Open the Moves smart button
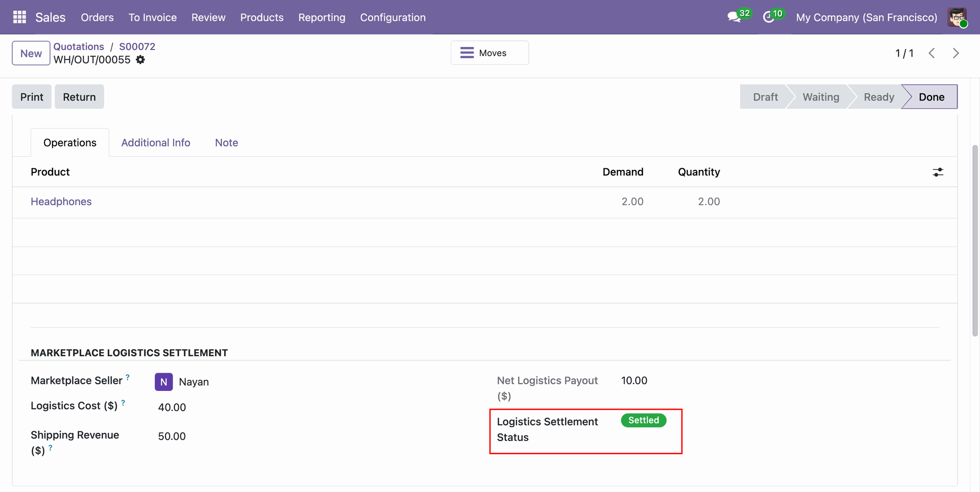 489,53
